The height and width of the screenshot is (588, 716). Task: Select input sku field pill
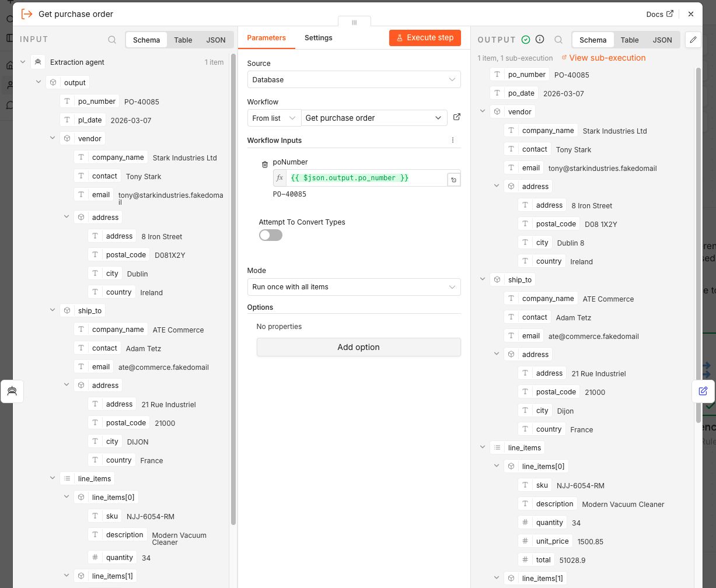coord(105,516)
